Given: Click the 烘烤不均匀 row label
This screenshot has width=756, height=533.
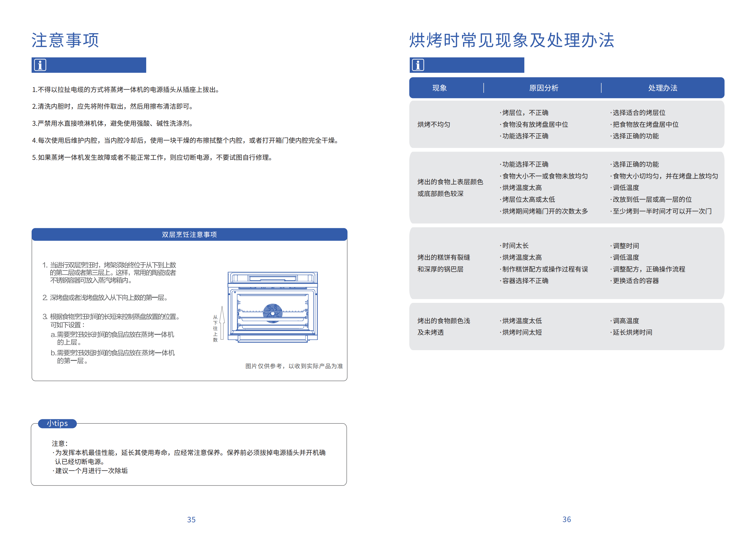Looking at the screenshot, I should (434, 124).
